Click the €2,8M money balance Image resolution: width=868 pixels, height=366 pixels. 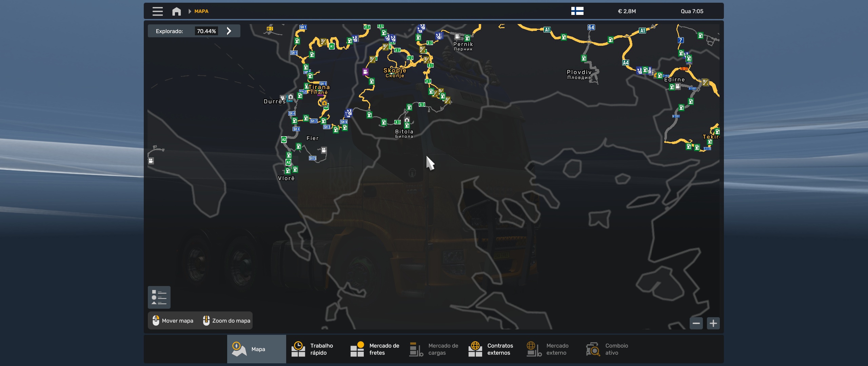point(627,12)
